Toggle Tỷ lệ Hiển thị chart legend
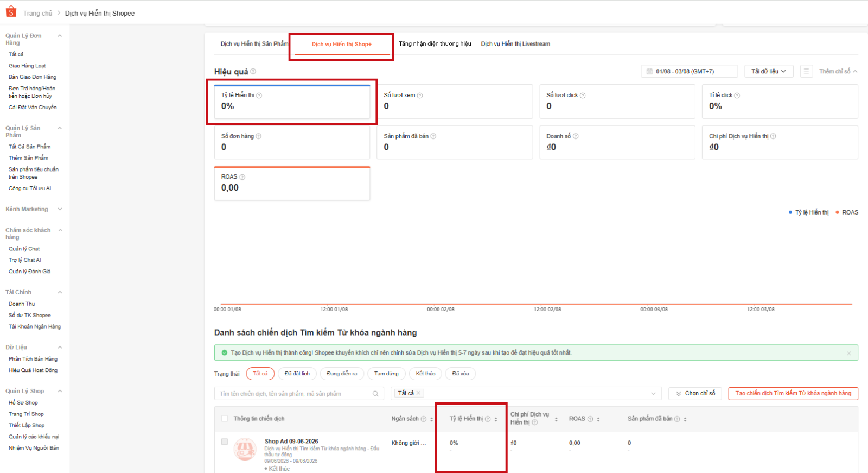Image resolution: width=868 pixels, height=473 pixels. pos(808,212)
